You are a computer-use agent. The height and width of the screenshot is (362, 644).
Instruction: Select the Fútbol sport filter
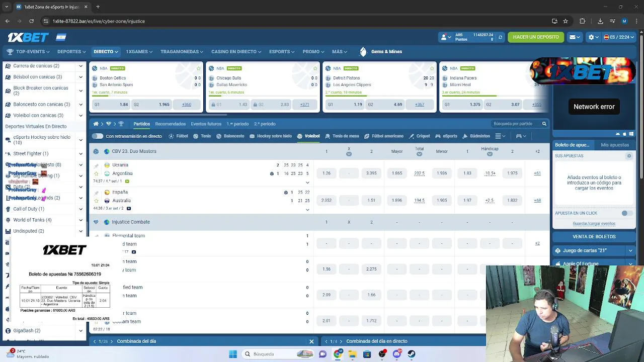pos(178,136)
